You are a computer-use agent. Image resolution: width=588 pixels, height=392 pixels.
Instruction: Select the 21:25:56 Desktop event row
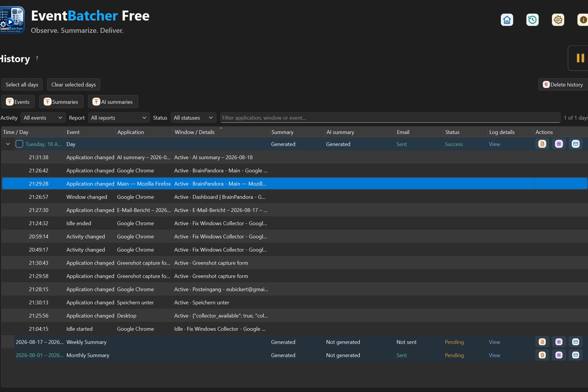294,316
